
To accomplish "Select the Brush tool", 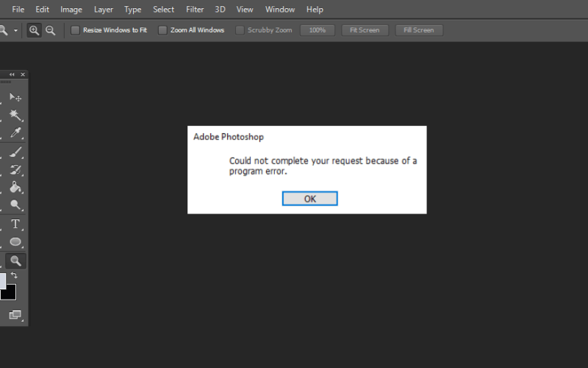I will click(x=15, y=152).
